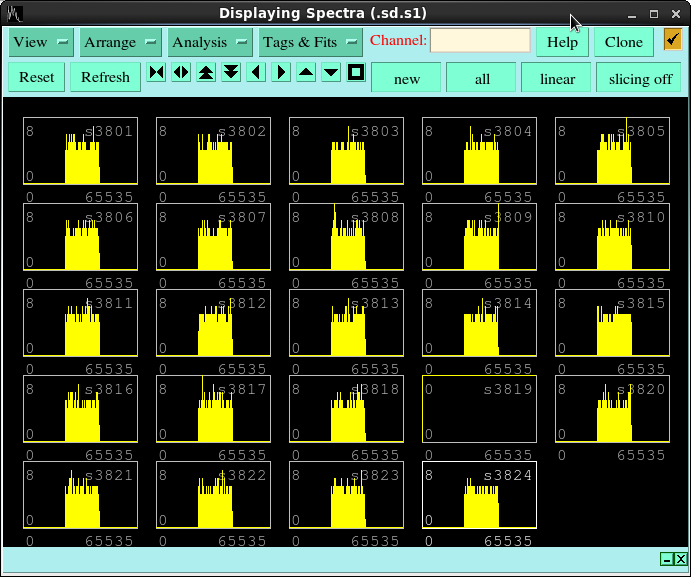Click the right arrow scroll icon
The width and height of the screenshot is (691, 577).
coord(281,73)
